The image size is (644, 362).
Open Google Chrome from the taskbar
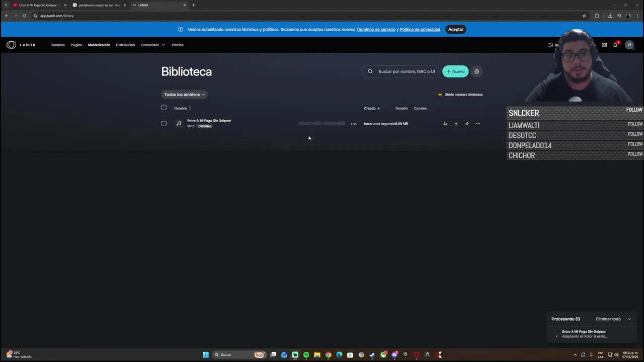(328, 355)
